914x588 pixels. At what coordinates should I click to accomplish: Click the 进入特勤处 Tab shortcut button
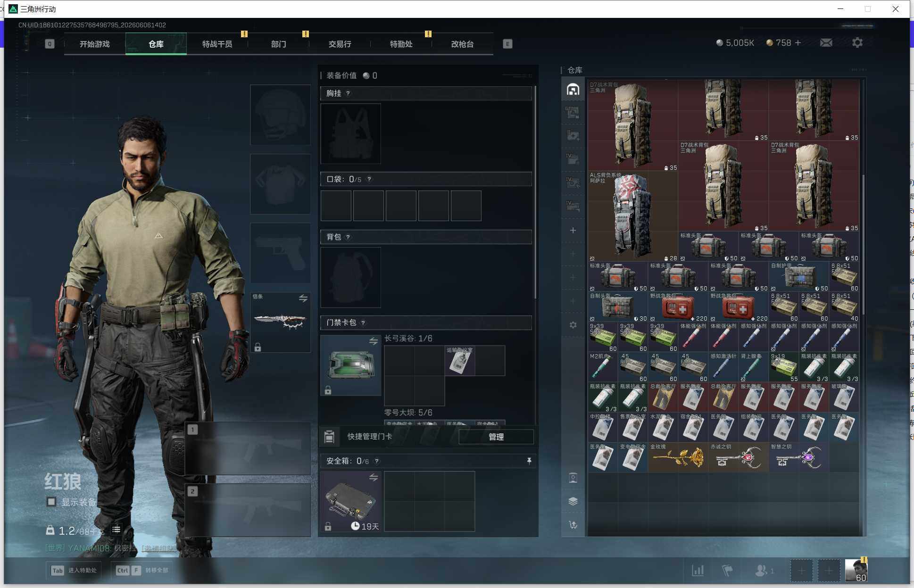click(x=74, y=570)
